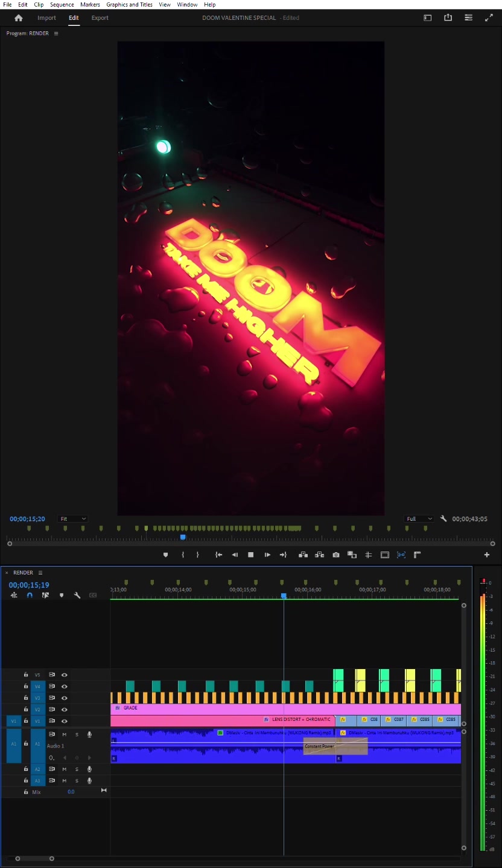Toggle full screen video output icon
The height and width of the screenshot is (868, 502).
point(489,17)
